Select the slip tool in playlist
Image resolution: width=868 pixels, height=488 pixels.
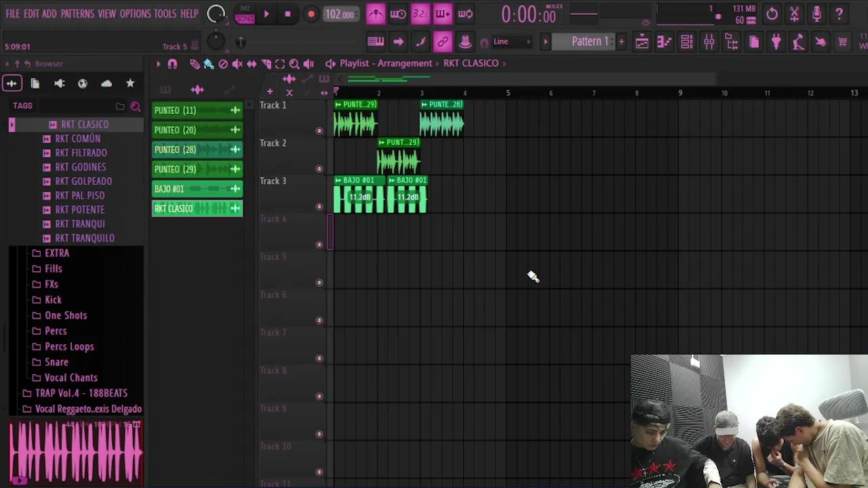pos(252,64)
